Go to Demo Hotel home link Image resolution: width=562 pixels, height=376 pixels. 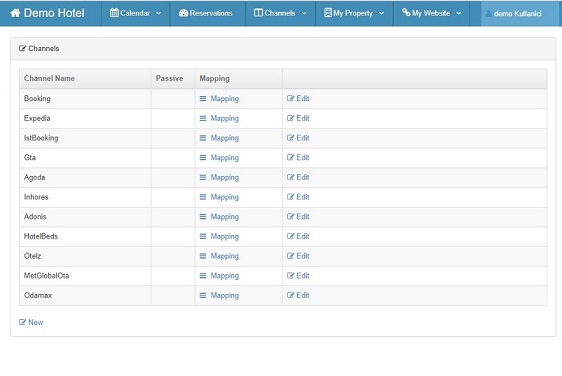(x=48, y=13)
